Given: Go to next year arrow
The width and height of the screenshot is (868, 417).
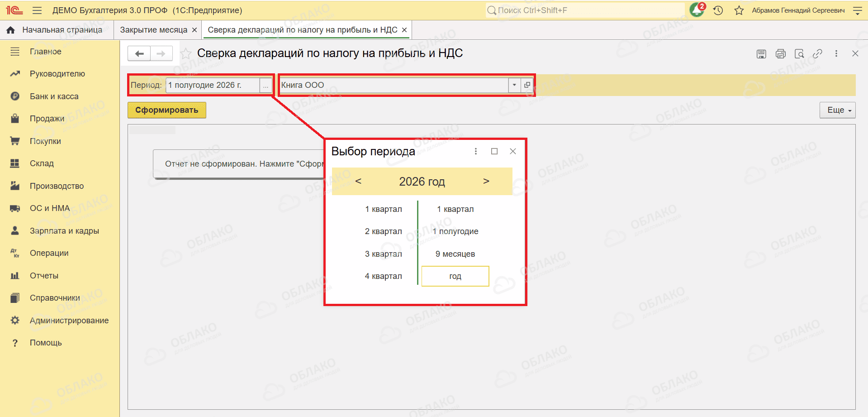Looking at the screenshot, I should (x=486, y=181).
